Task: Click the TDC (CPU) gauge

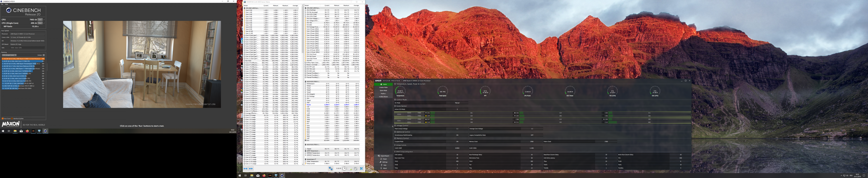Action: coord(612,91)
